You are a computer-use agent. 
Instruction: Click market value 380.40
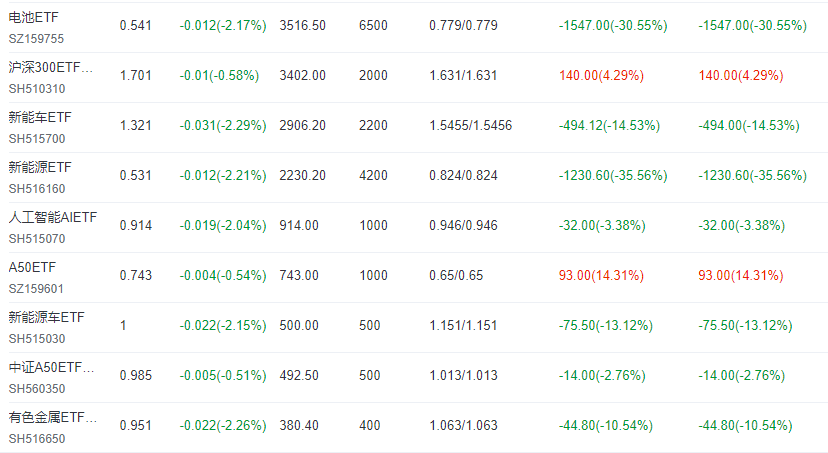(299, 426)
